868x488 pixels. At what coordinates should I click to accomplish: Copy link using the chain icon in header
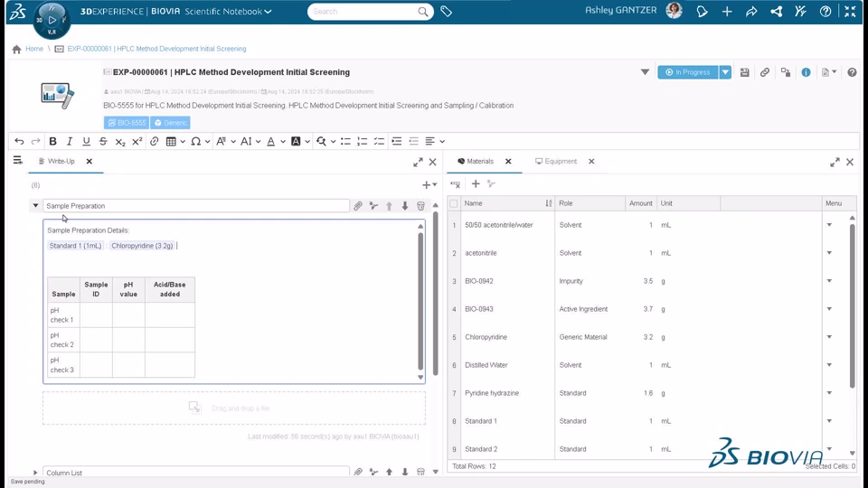pos(765,72)
